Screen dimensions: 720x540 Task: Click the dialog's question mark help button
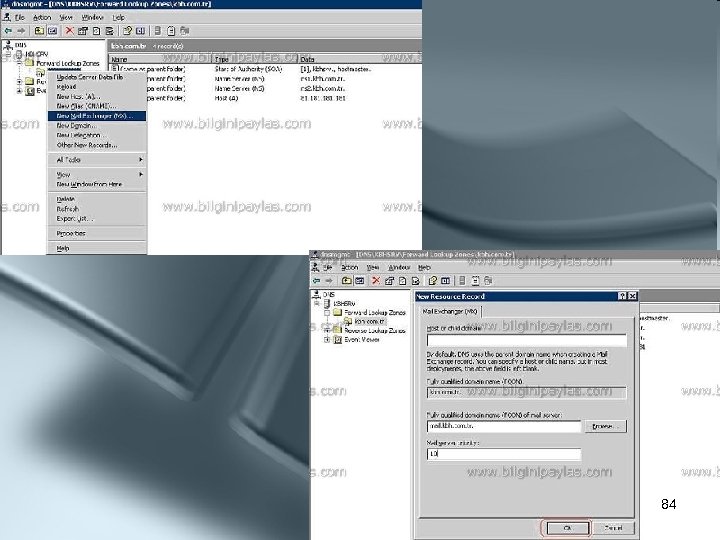622,296
